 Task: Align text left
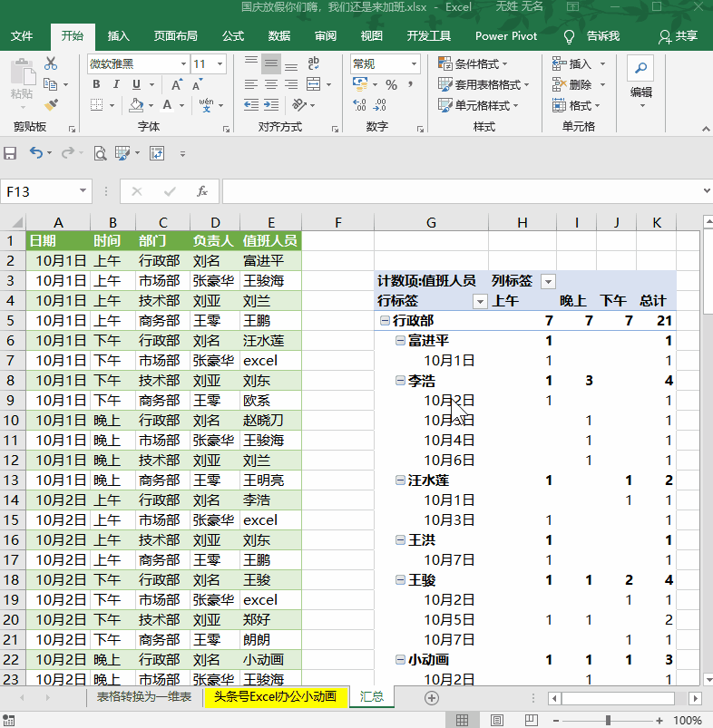(251, 84)
